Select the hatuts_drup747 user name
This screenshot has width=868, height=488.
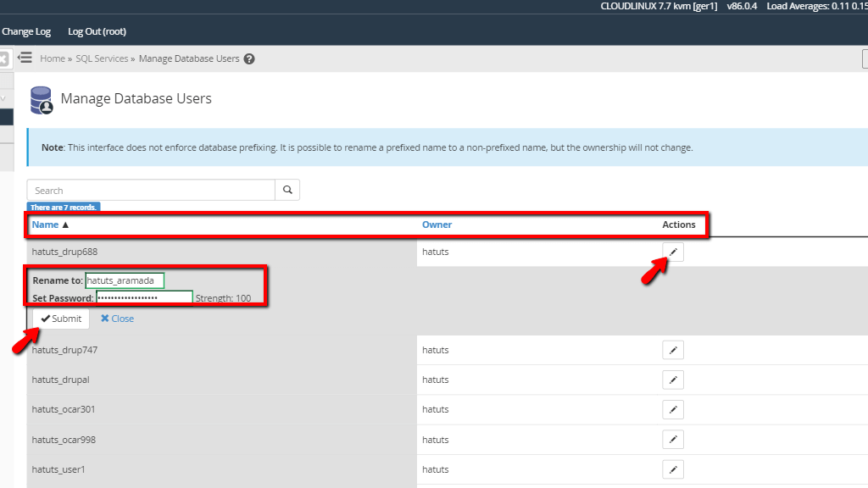click(64, 350)
